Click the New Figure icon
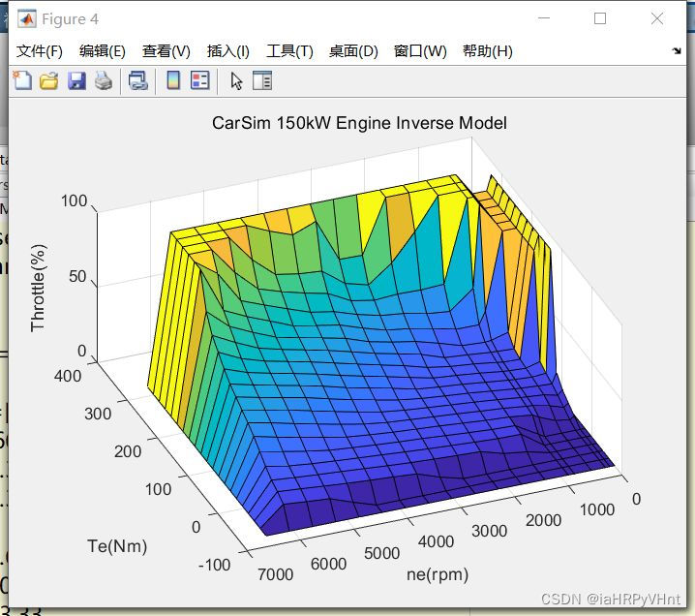The width and height of the screenshot is (695, 616). click(22, 80)
